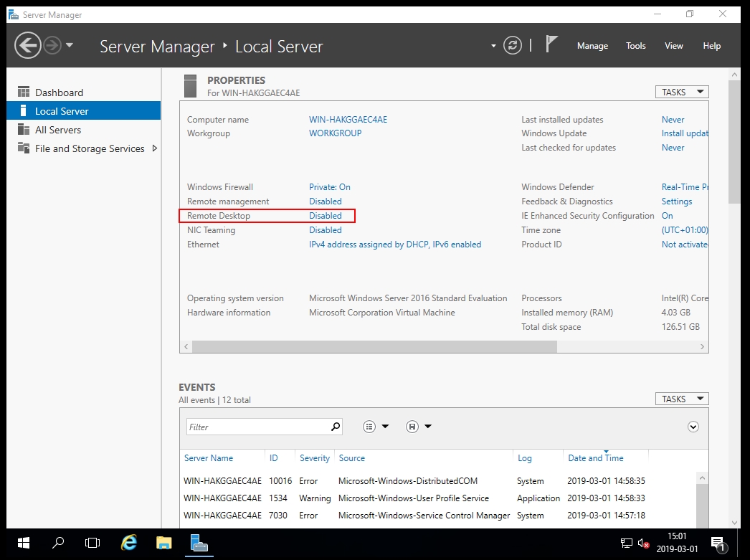Launch Internet Explorer from taskbar
Viewport: 750px width, 560px height.
point(128,543)
